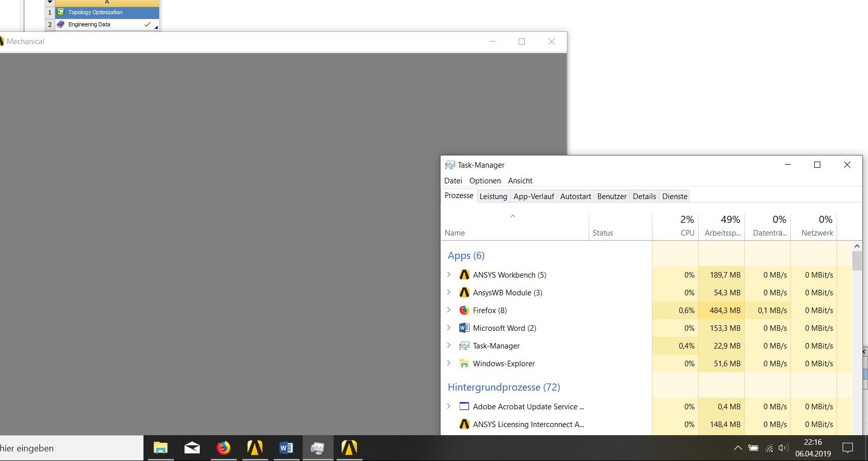Open File Explorer from the taskbar
Image resolution: width=868 pixels, height=461 pixels.
(161, 448)
